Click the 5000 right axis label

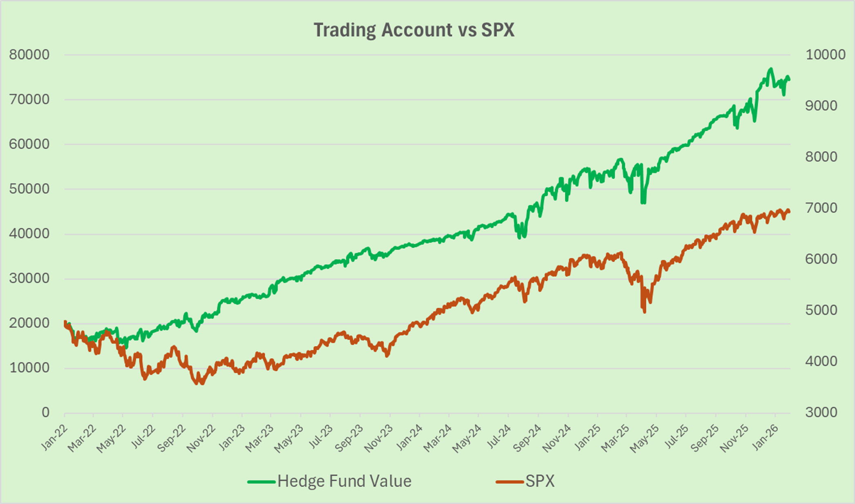tap(821, 310)
